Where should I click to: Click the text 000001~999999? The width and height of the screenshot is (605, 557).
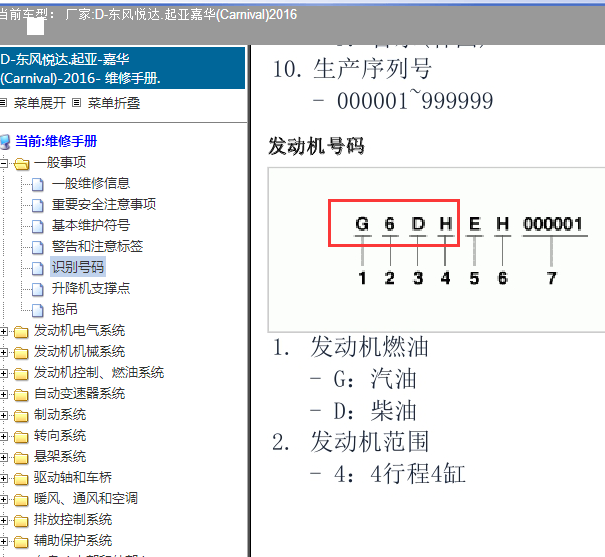[415, 101]
